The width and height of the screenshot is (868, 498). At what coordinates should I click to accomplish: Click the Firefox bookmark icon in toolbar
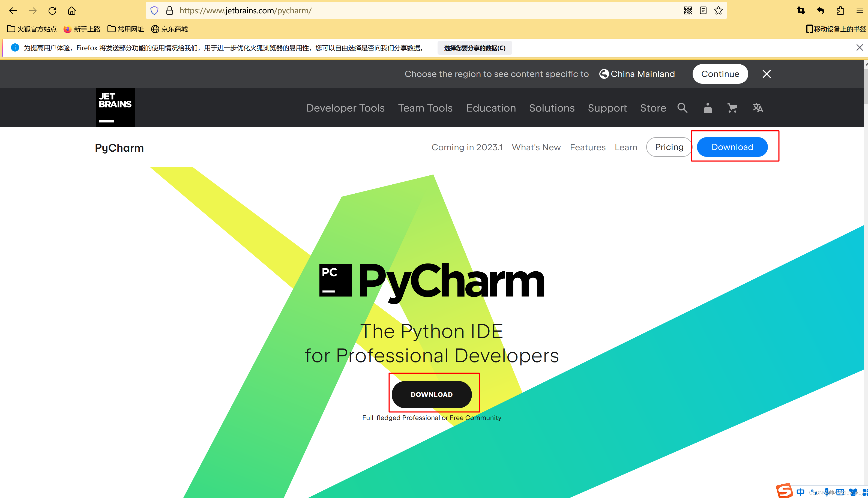[718, 11]
